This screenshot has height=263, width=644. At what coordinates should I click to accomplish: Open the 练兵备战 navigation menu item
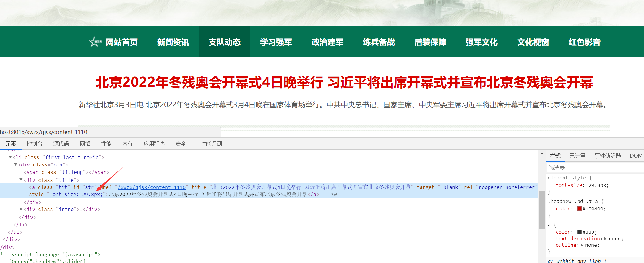click(379, 42)
